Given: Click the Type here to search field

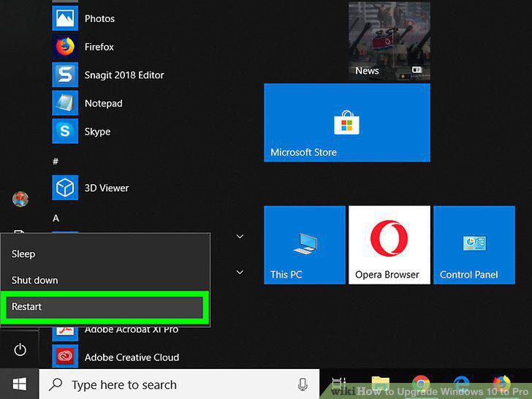Looking at the screenshot, I should click(x=179, y=384).
